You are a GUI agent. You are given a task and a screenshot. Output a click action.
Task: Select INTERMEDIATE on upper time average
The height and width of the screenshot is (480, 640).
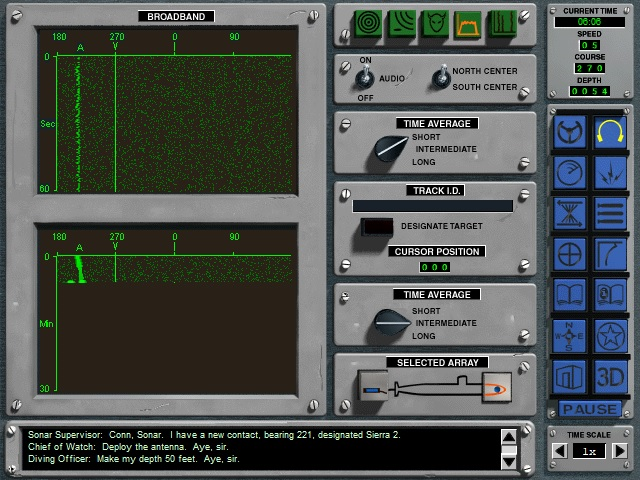tap(446, 149)
